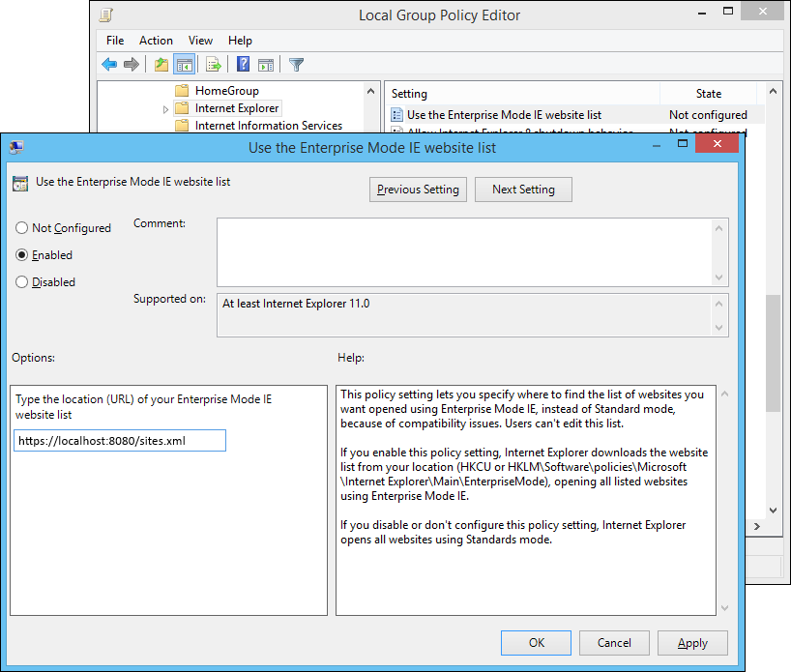Open the Supported on scroll arrow
The height and width of the screenshot is (672, 791).
coord(717,303)
